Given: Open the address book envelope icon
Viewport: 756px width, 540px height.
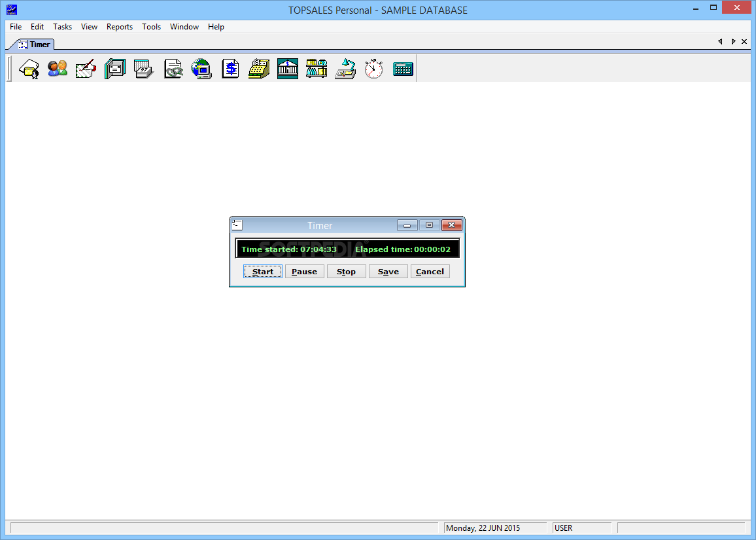Looking at the screenshot, I should 114,69.
